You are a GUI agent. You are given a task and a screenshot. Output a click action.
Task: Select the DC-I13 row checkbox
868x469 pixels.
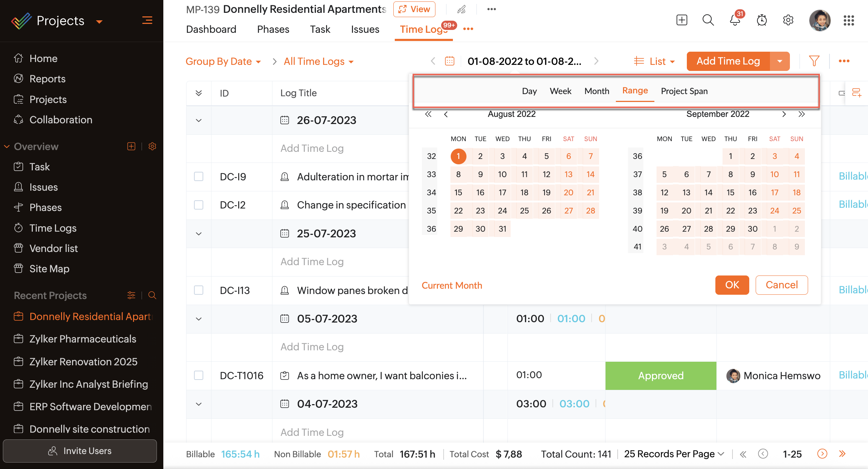point(199,290)
